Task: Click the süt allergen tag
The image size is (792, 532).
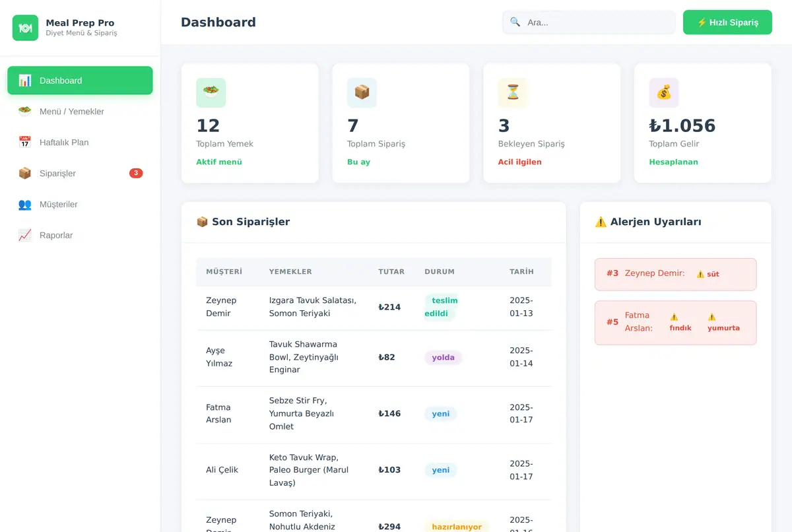Action: click(x=708, y=274)
